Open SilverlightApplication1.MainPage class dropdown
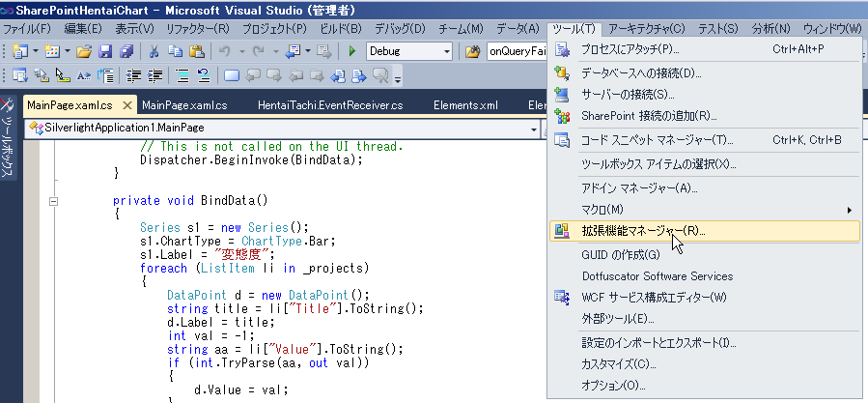This screenshot has width=868, height=403. 284,128
